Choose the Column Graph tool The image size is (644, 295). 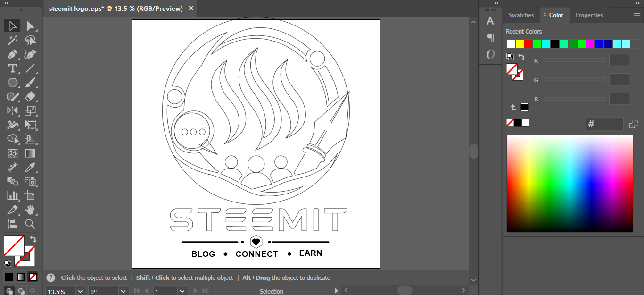(12, 195)
